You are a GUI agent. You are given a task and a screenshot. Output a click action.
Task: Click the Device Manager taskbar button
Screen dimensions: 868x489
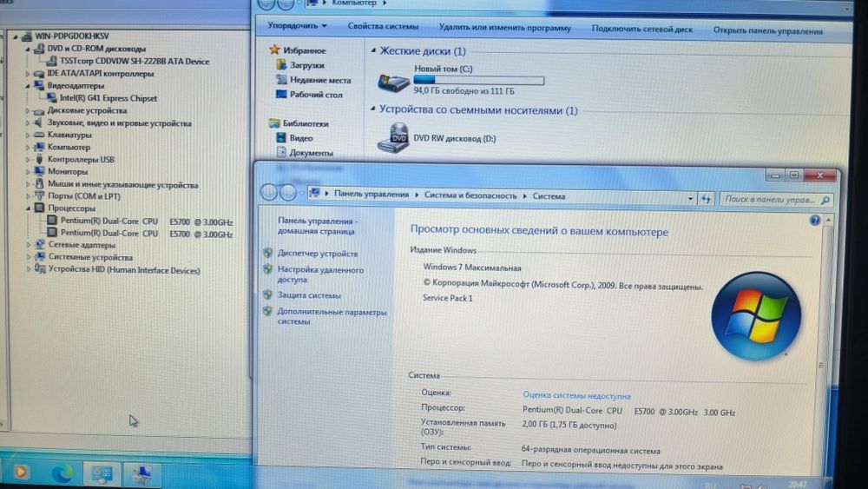(141, 474)
